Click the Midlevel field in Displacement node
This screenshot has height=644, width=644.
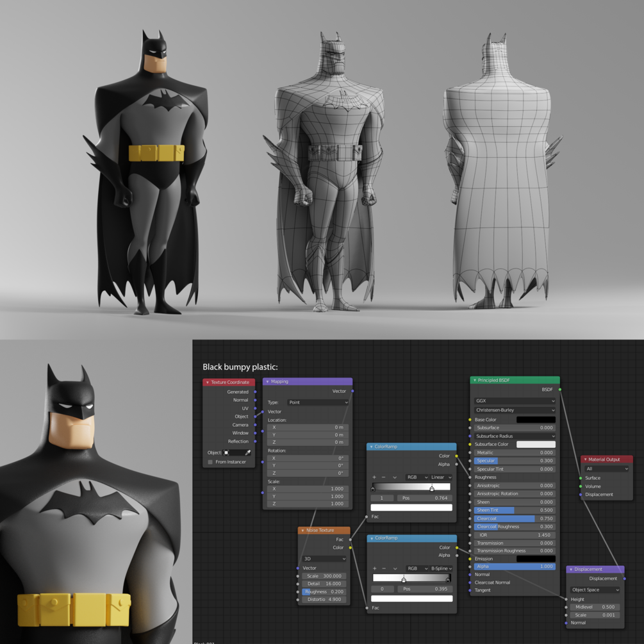(x=595, y=607)
